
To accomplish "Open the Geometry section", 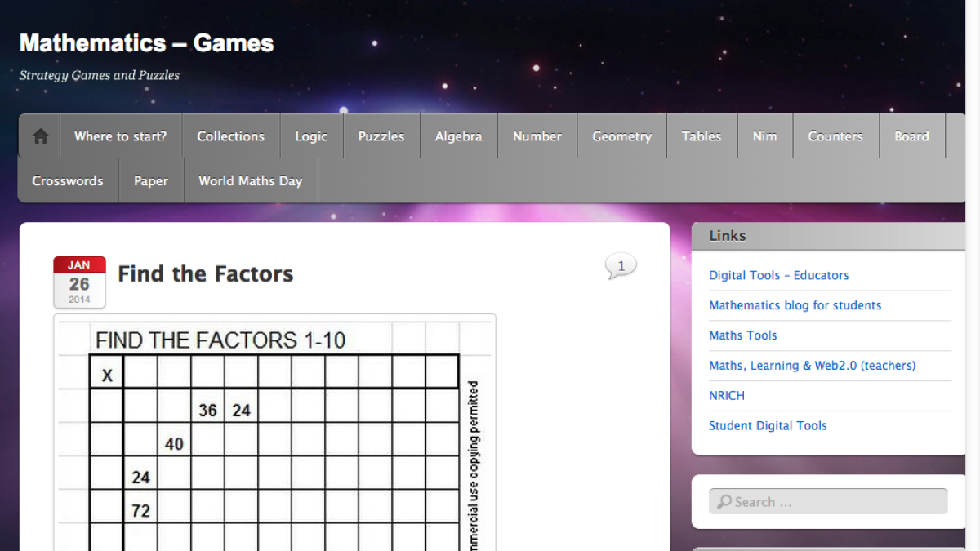I will 621,136.
